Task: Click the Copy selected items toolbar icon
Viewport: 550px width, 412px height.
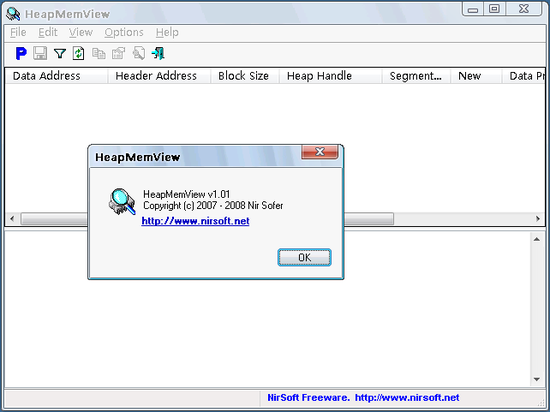Action: click(99, 53)
